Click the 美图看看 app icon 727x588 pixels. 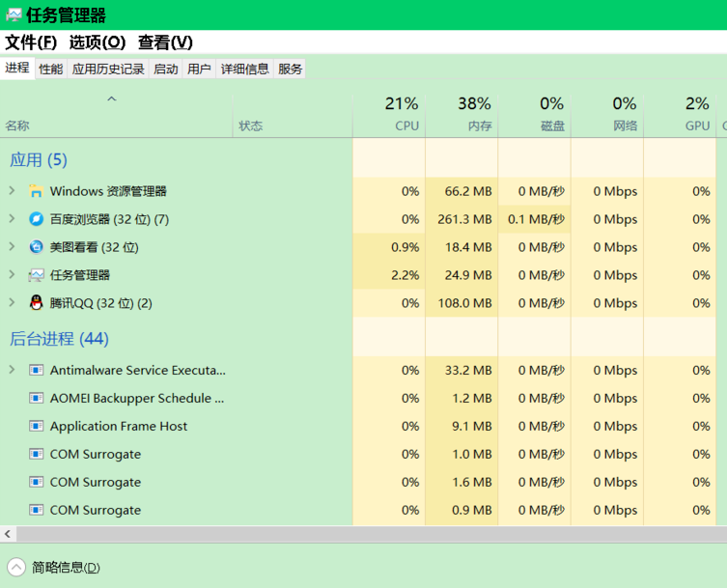tap(36, 247)
